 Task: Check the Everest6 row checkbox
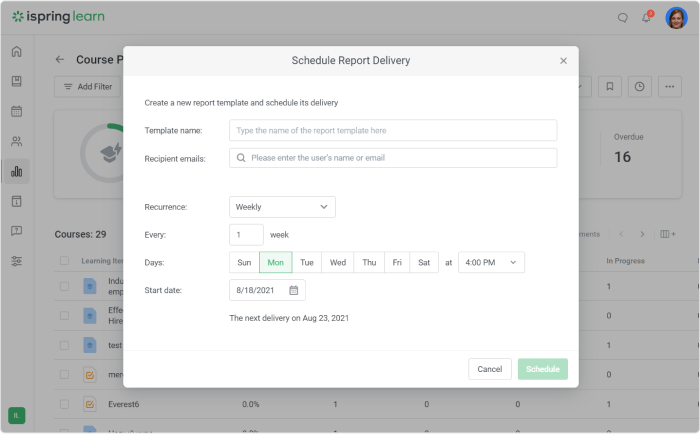tap(64, 404)
